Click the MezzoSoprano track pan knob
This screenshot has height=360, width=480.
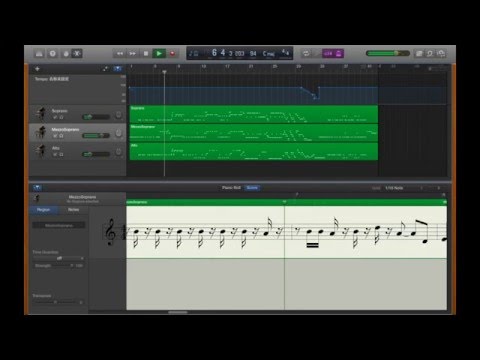click(x=118, y=133)
